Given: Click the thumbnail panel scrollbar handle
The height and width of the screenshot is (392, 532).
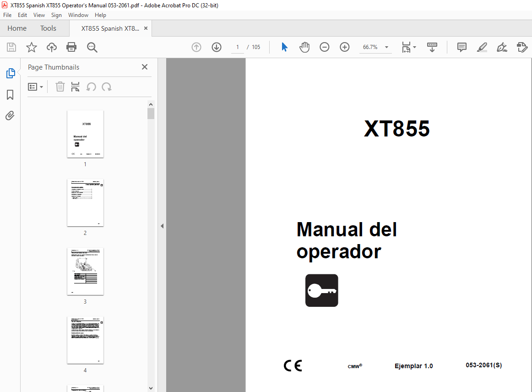Looking at the screenshot, I should tap(151, 114).
